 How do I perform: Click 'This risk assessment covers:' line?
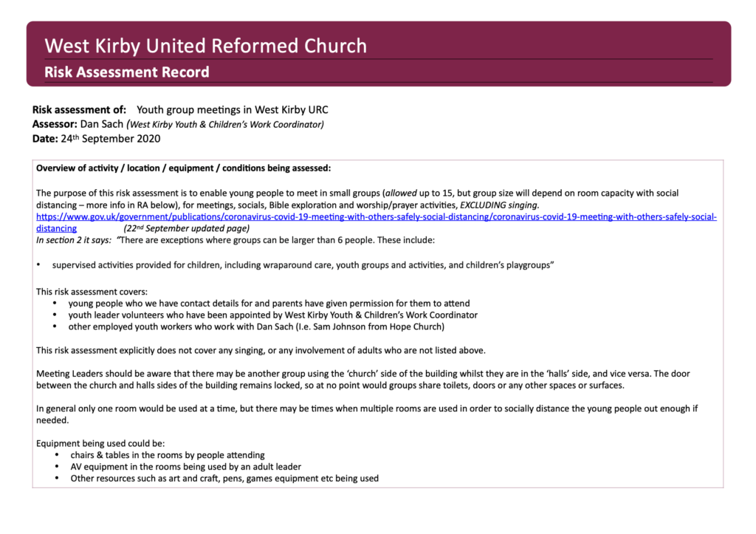(92, 292)
